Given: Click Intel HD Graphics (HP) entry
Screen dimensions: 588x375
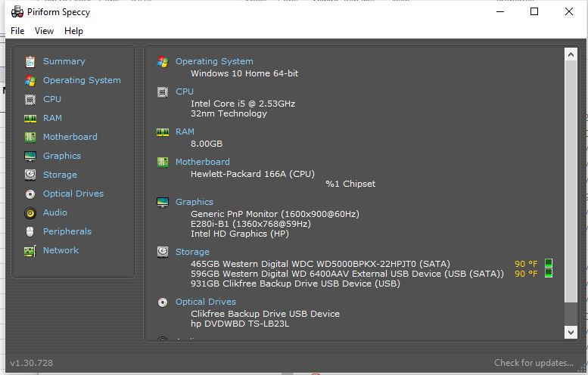Looking at the screenshot, I should (240, 234).
